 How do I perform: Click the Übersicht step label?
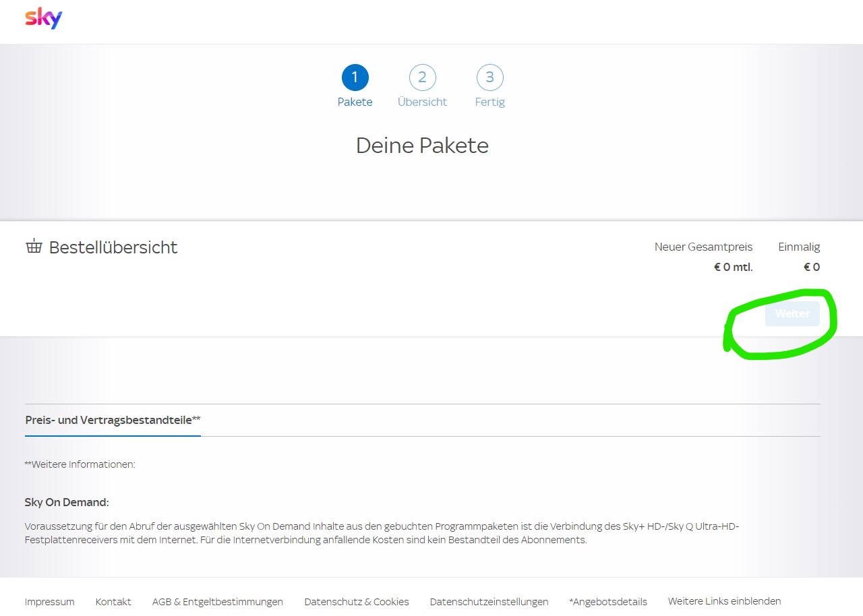(x=422, y=102)
